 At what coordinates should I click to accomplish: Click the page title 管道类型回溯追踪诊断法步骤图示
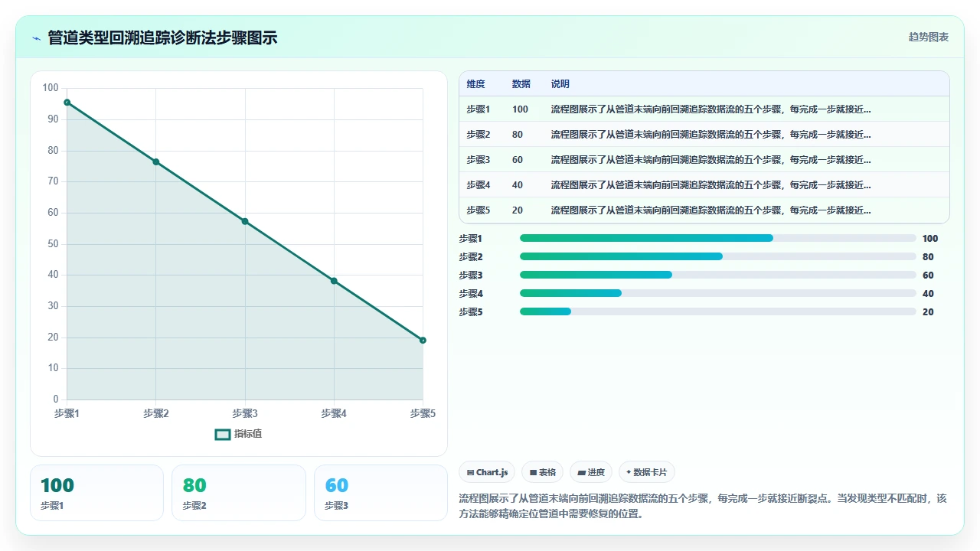coord(162,38)
